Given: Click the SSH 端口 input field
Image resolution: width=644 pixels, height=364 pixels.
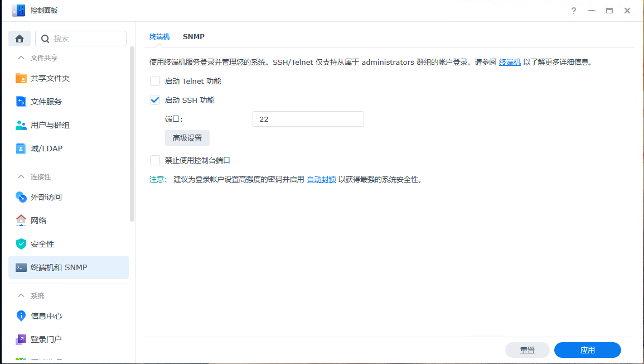Looking at the screenshot, I should 308,119.
